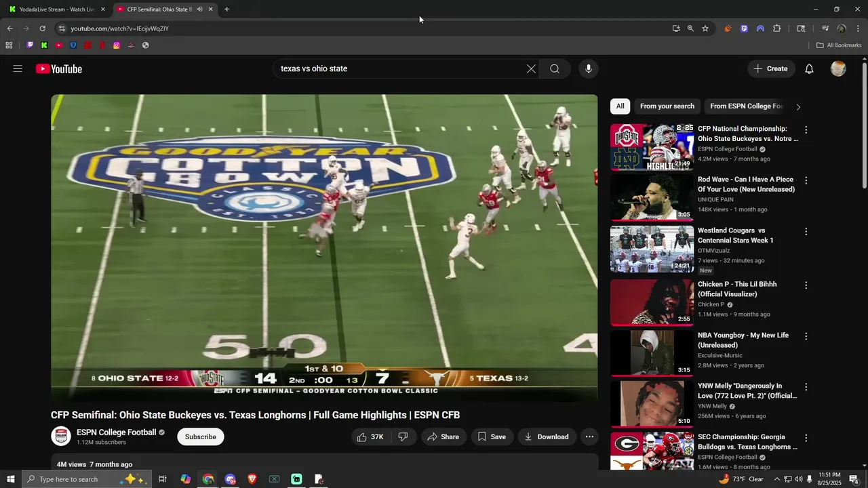Subscribe to ESPN College Football
868x488 pixels.
click(201, 437)
